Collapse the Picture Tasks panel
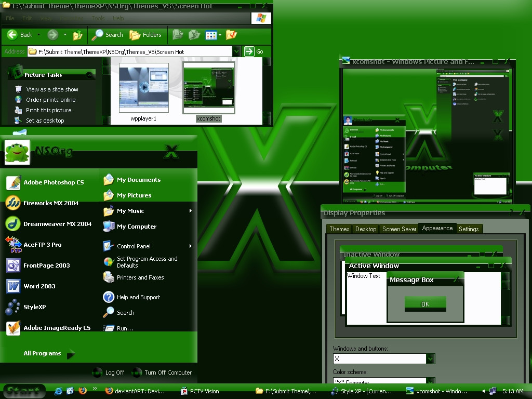532x399 pixels. (89, 75)
